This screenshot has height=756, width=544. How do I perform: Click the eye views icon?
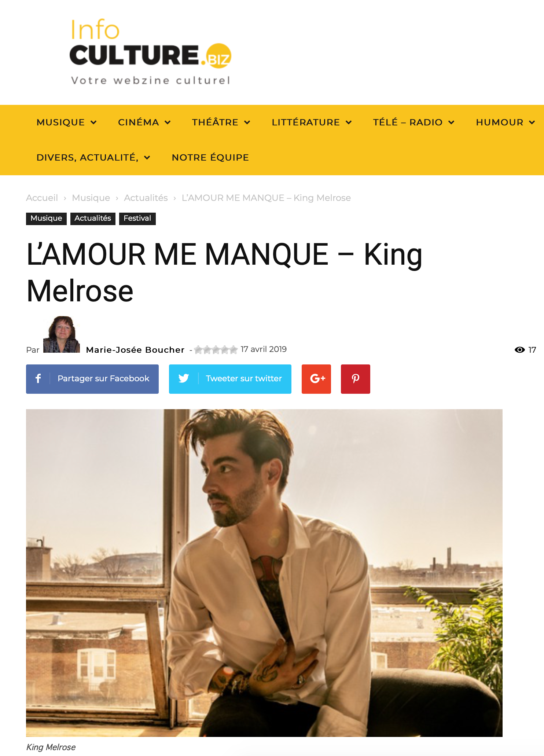click(519, 350)
